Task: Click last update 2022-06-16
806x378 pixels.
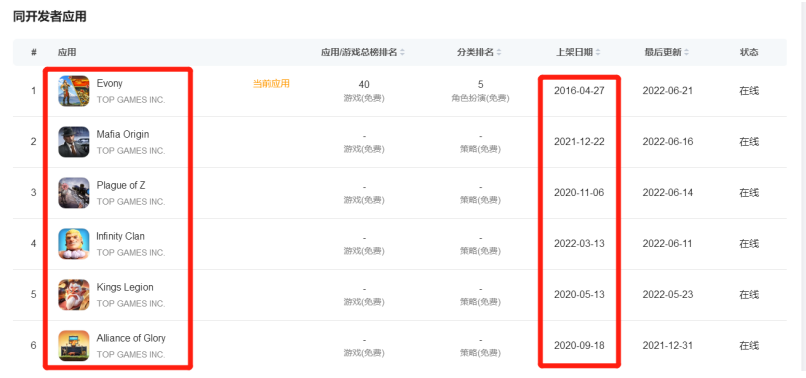Action: point(668,141)
